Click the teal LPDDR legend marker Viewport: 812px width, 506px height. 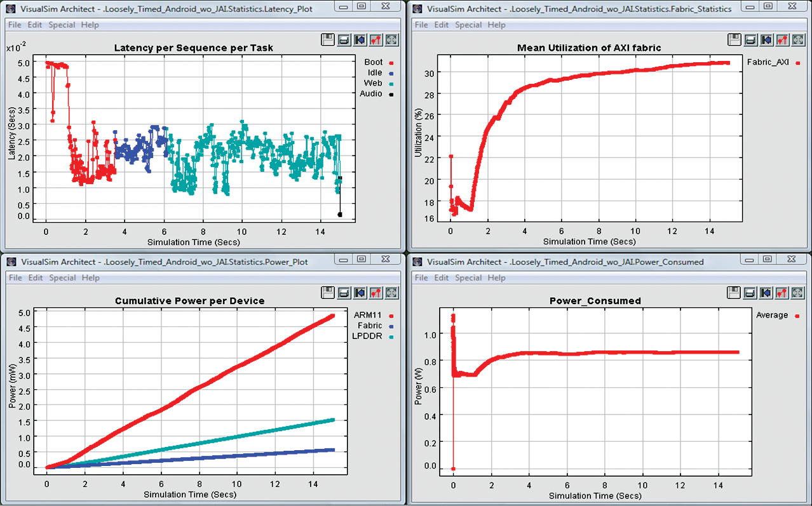coord(391,336)
